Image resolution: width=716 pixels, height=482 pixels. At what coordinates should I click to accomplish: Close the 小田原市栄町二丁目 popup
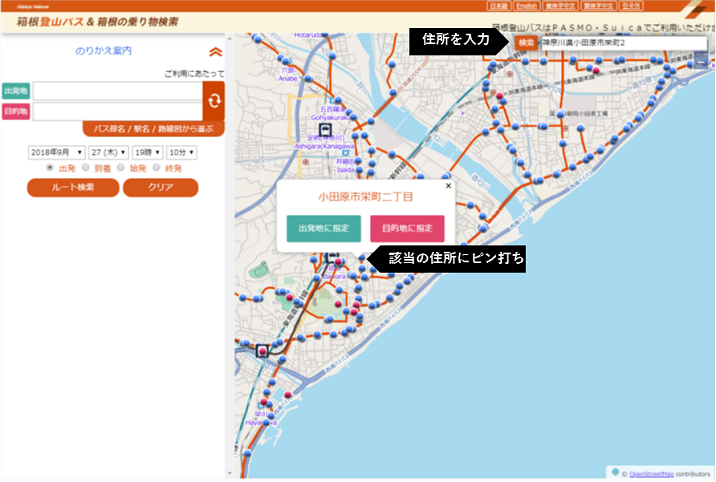point(448,185)
